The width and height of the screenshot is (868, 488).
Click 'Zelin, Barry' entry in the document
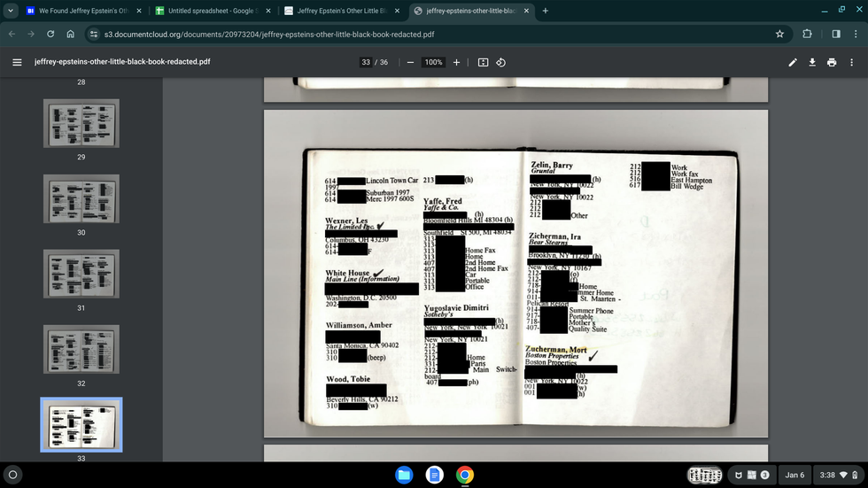(552, 165)
